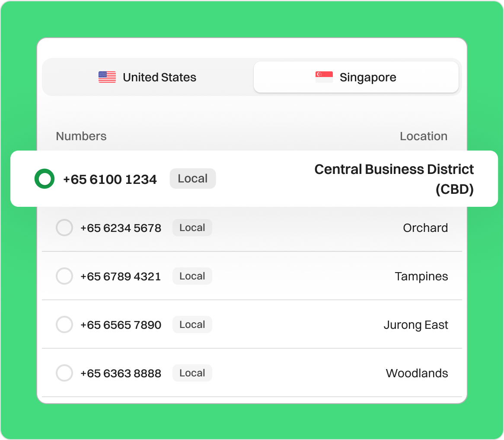Choose the +65 6565 7890 radio option
This screenshot has height=440, width=504.
coord(64,325)
